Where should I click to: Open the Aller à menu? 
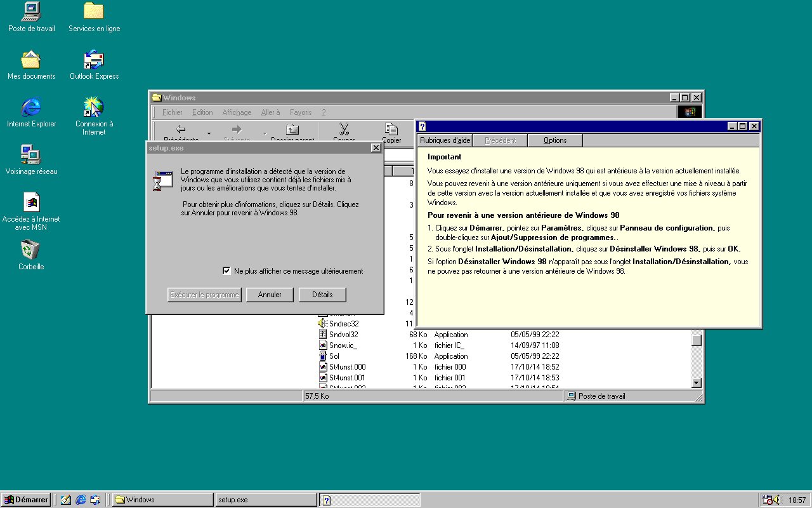click(270, 112)
